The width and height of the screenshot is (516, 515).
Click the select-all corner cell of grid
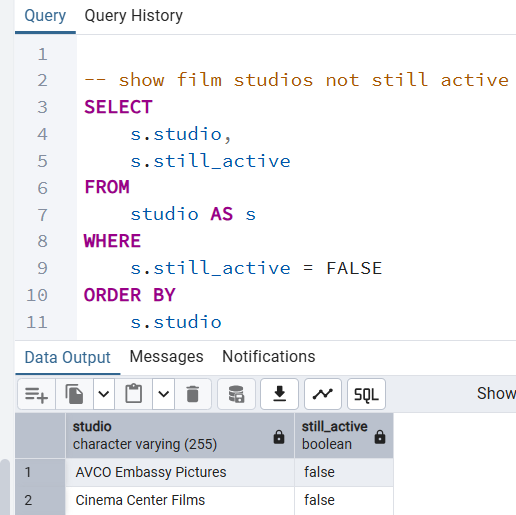point(40,435)
